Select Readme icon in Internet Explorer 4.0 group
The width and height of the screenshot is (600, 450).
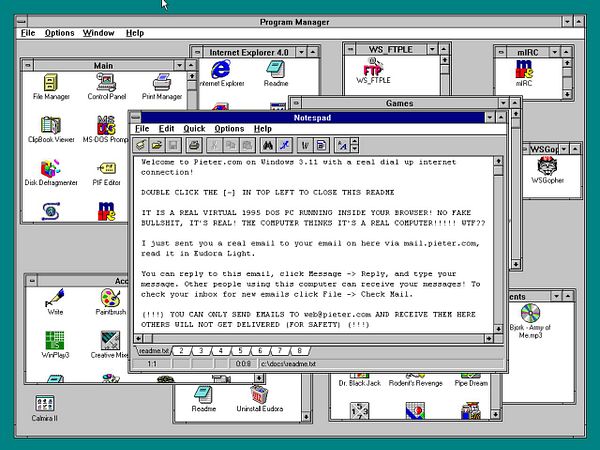(276, 74)
